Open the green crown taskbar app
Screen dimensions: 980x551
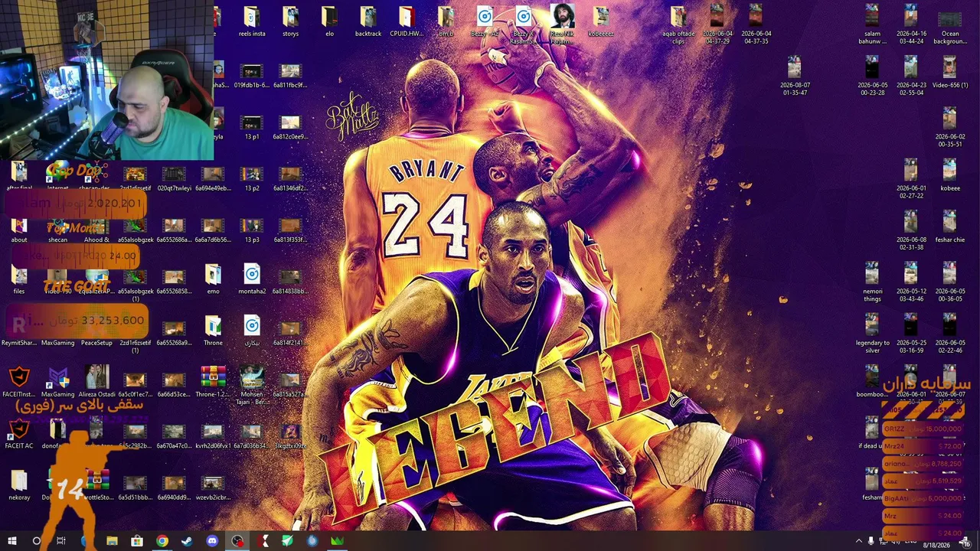pyautogui.click(x=337, y=541)
